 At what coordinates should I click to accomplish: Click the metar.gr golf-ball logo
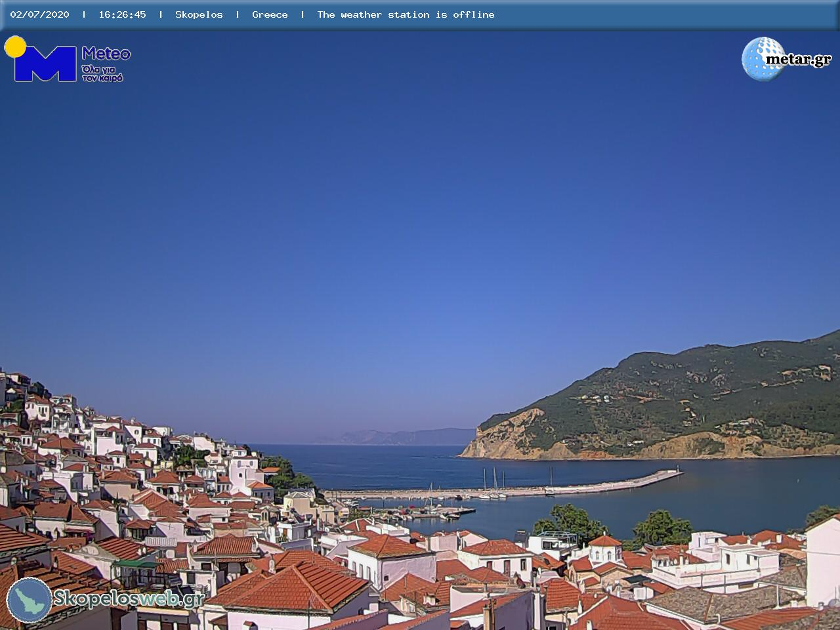786,59
